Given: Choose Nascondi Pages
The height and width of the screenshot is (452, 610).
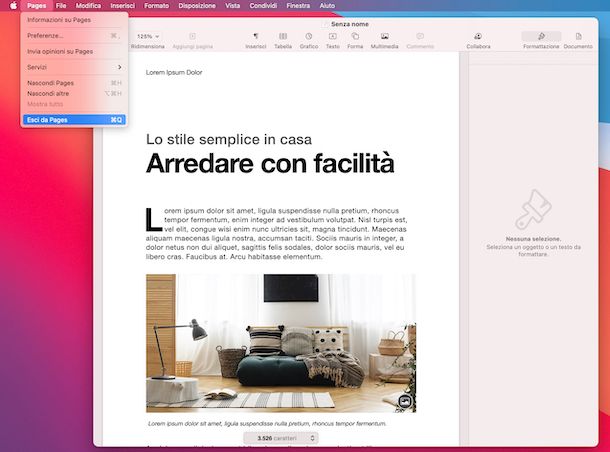Looking at the screenshot, I should click(74, 83).
